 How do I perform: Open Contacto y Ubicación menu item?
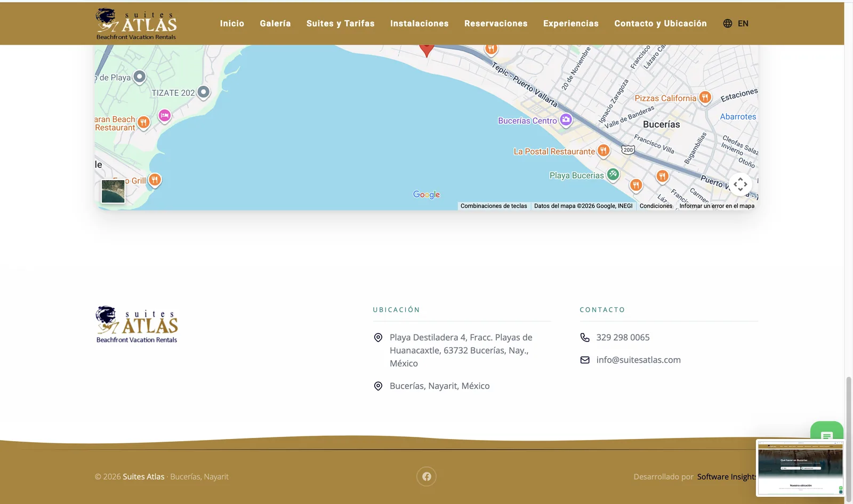click(660, 23)
